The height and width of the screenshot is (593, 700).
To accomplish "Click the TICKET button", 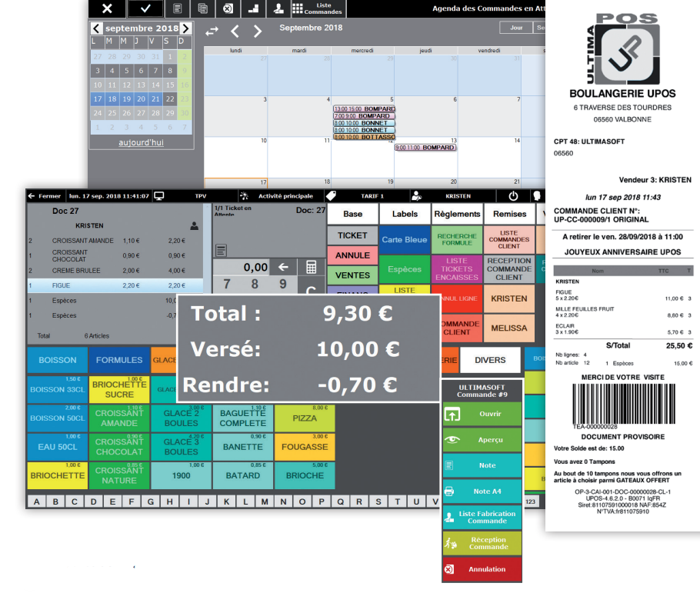I will pyautogui.click(x=352, y=235).
